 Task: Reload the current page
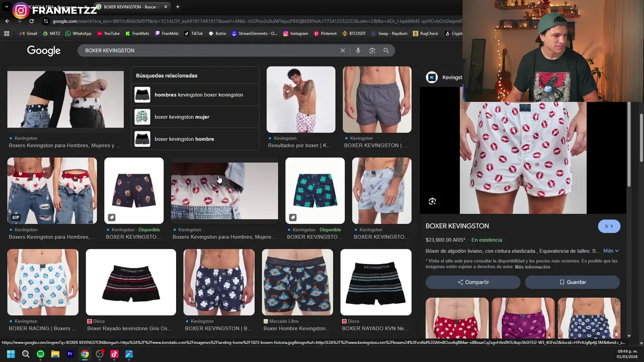(31, 21)
